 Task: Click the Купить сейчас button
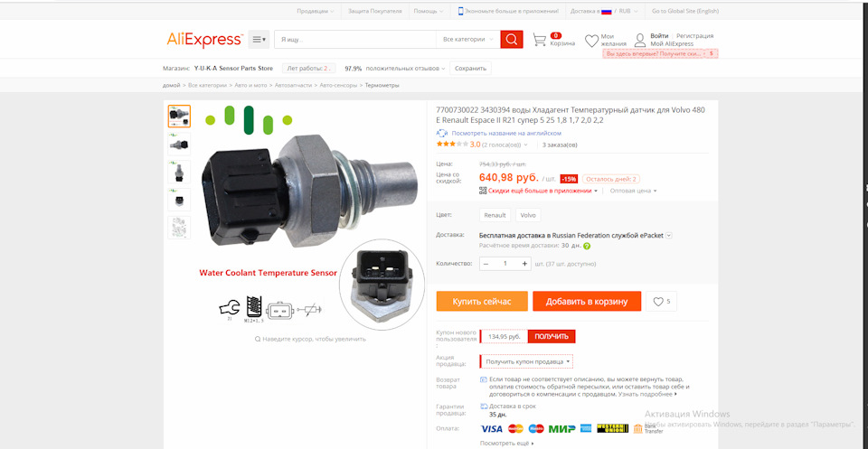click(x=482, y=302)
